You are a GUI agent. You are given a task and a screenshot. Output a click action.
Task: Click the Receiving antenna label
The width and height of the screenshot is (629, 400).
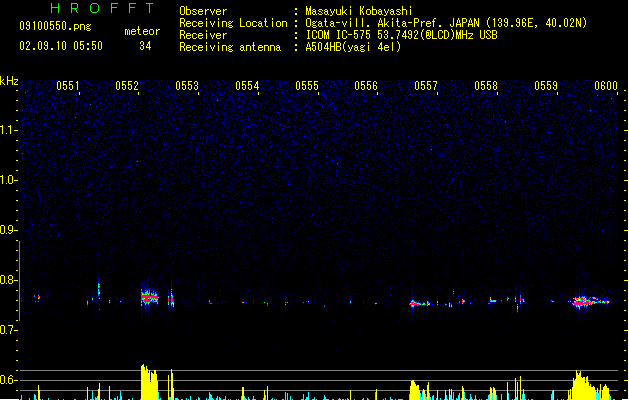230,47
